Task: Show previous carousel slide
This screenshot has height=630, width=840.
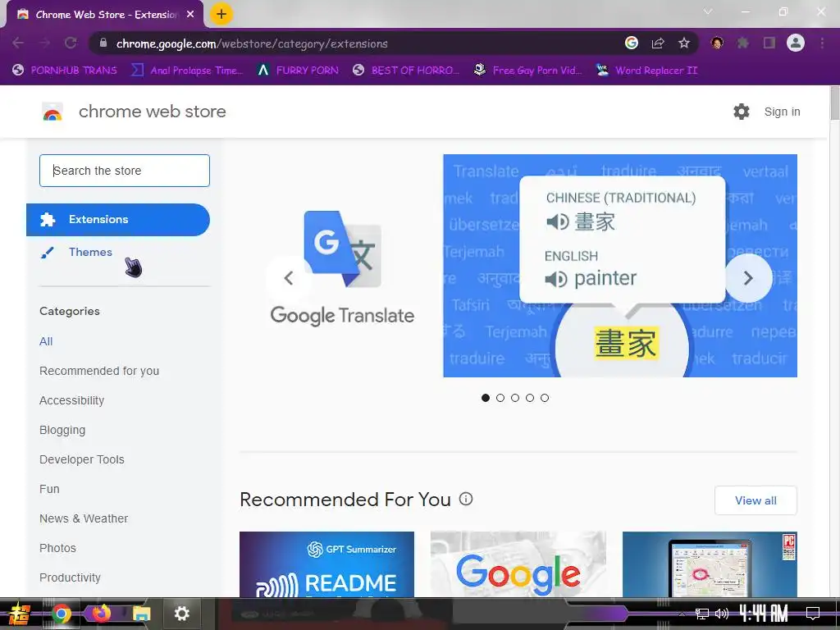Action: [x=289, y=278]
